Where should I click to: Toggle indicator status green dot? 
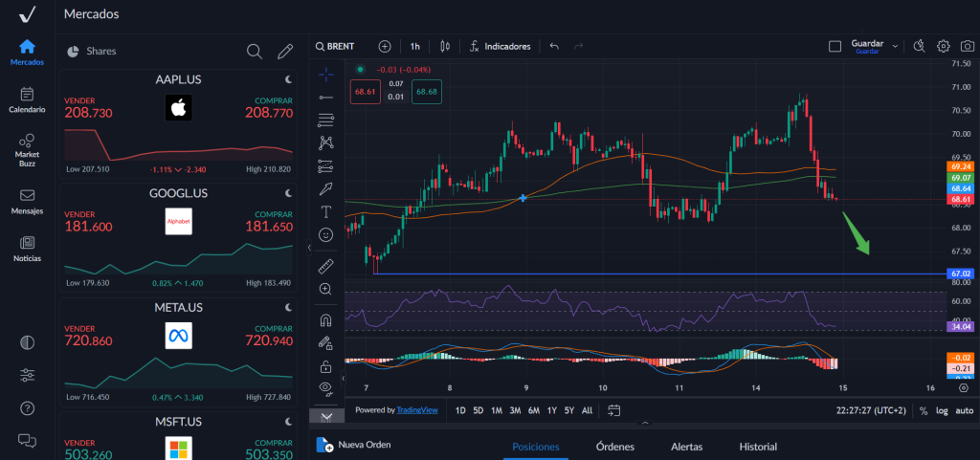click(360, 69)
